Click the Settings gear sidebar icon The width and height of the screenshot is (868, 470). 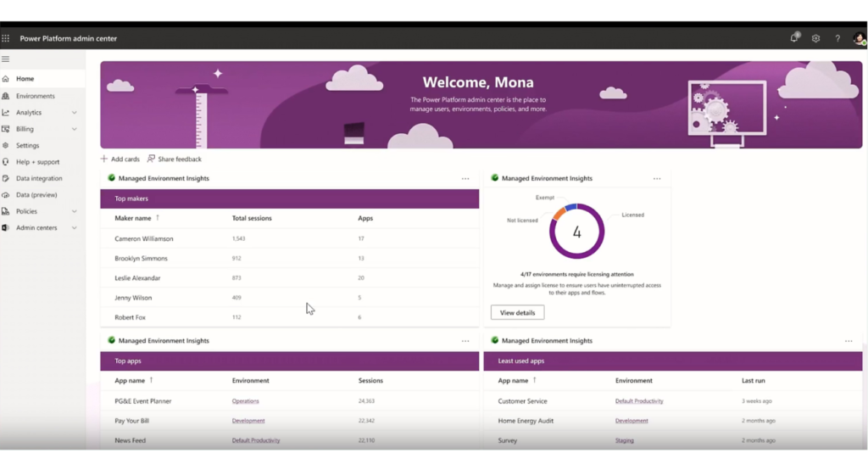(x=6, y=145)
